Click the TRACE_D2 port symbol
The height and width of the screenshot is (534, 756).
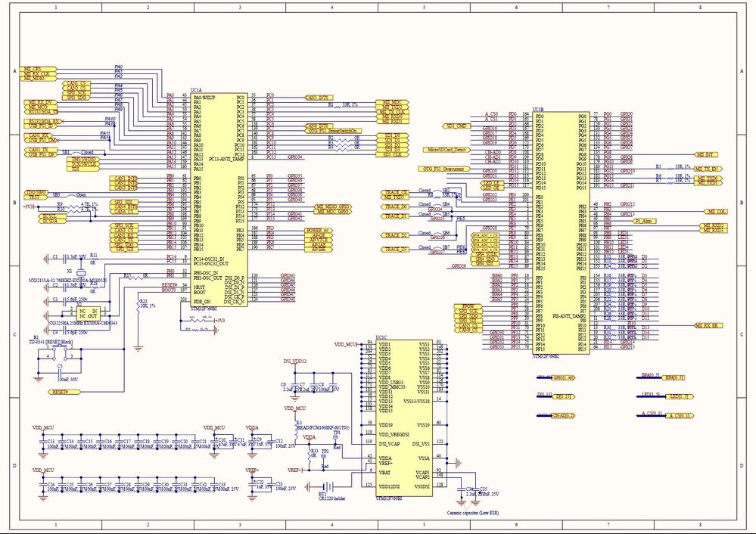(x=396, y=235)
